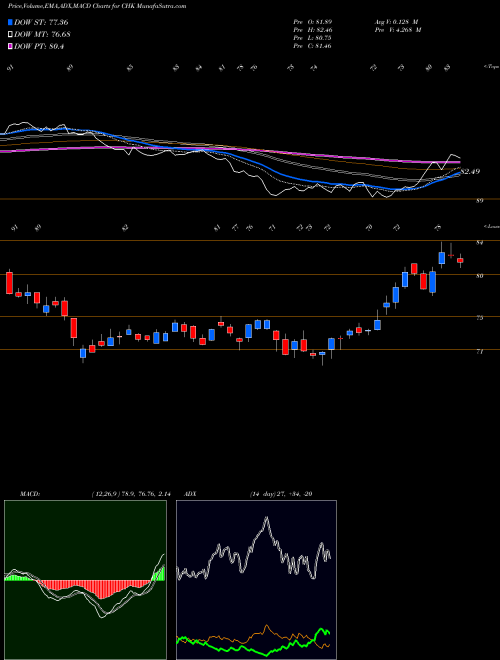Viewport: 500px width, 660px height.
Task: Select the 'DOW PT: 80.4' legend text
Action: [39, 46]
